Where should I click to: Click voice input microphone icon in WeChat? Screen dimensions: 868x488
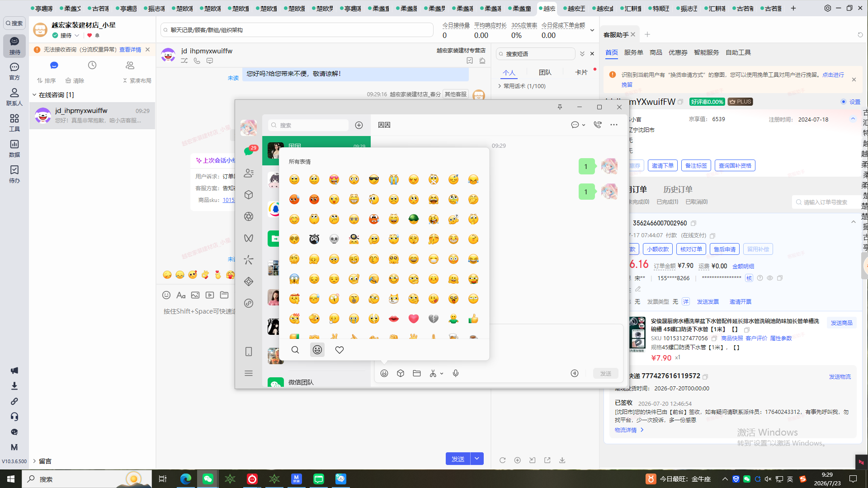456,373
